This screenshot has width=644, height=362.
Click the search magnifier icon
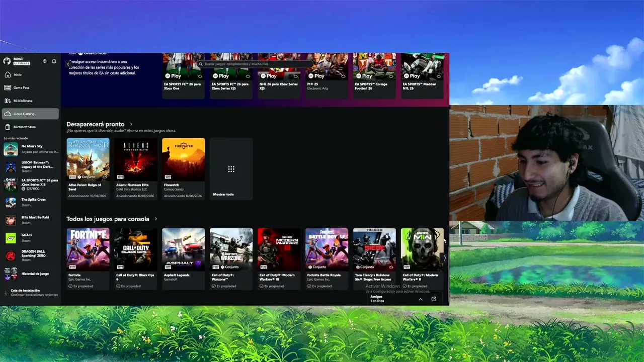point(201,64)
